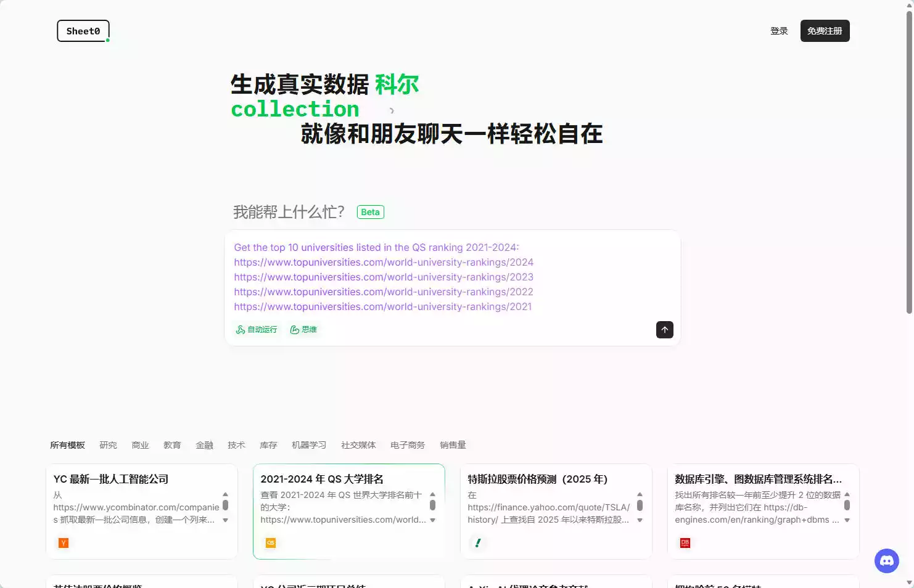Click the green text "科尔"
The image size is (914, 588).
click(x=397, y=84)
